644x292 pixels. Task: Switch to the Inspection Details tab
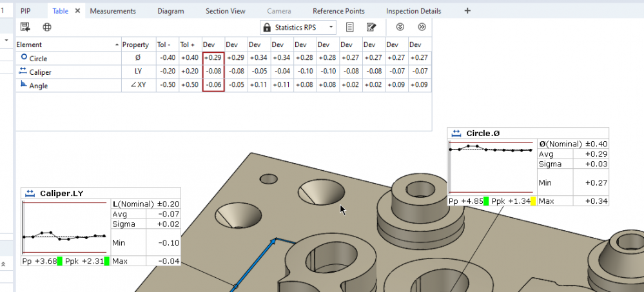413,11
